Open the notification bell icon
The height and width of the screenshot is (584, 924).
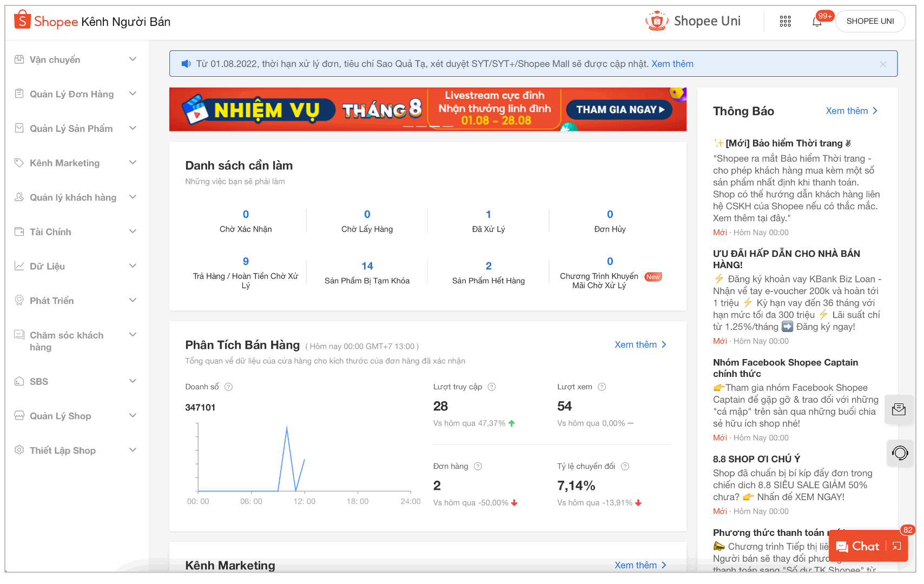[817, 22]
